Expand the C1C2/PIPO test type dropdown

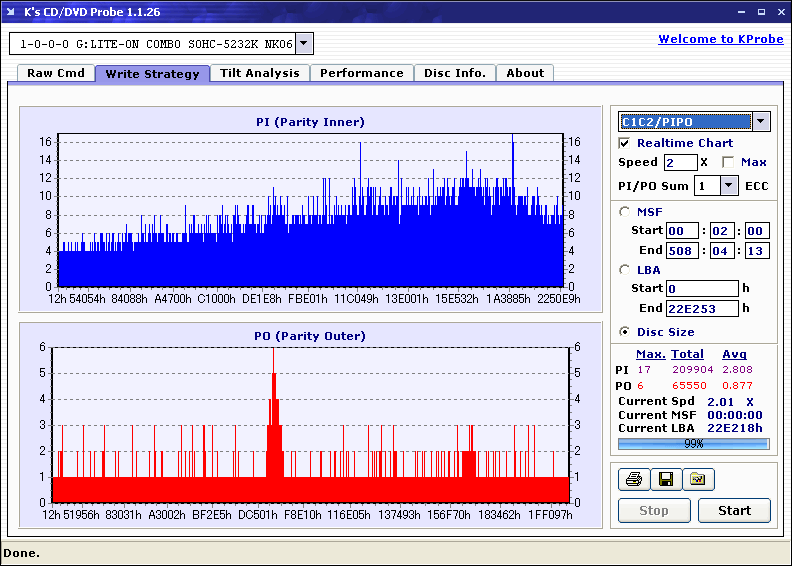[x=761, y=122]
